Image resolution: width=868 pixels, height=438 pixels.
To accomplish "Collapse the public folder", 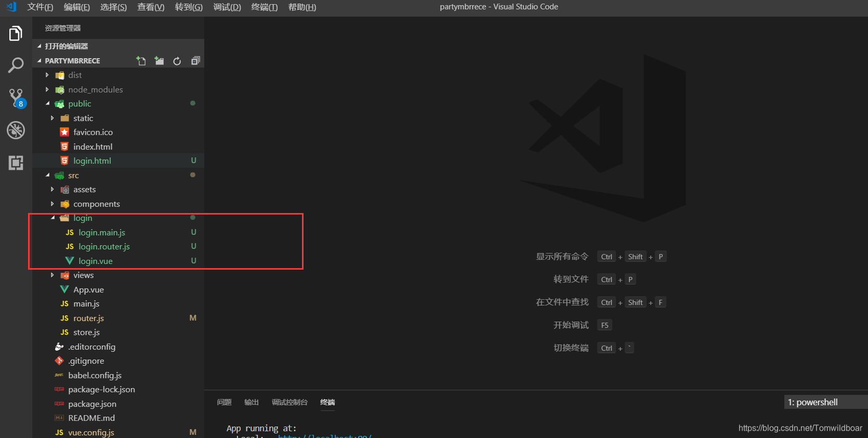I will click(x=47, y=104).
